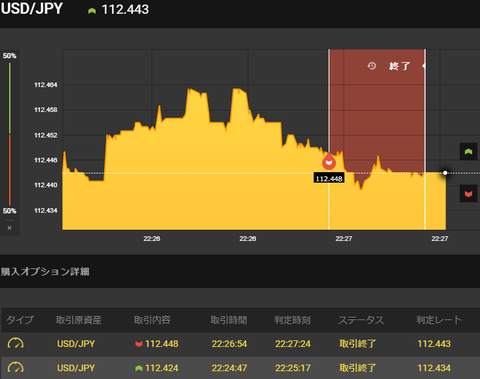Click USD/JPY in the 22:26:54 row

[76, 344]
